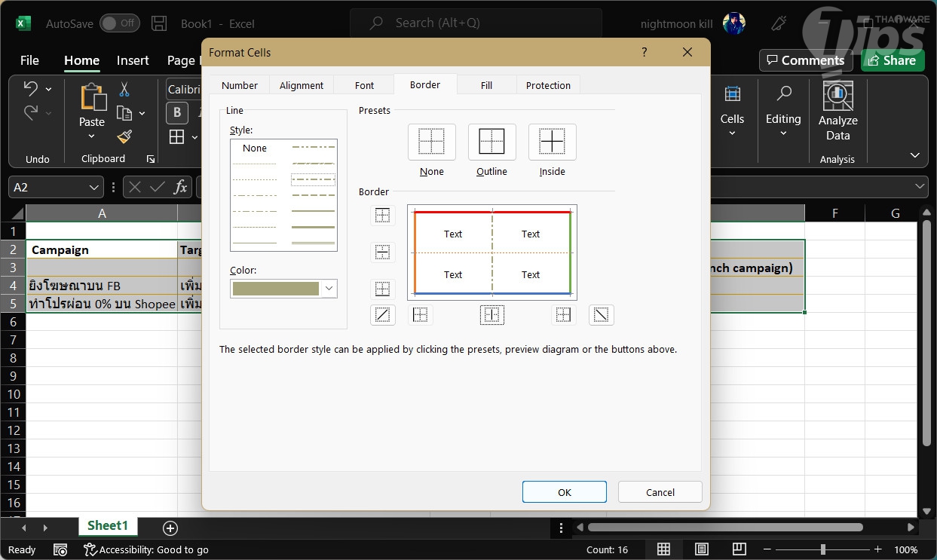Open the Alignment tab
The height and width of the screenshot is (560, 937).
tap(302, 85)
